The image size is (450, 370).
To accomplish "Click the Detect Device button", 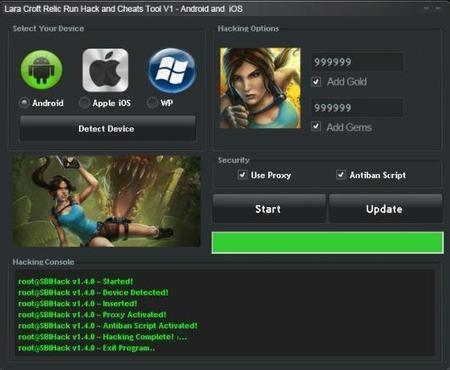I will (107, 129).
